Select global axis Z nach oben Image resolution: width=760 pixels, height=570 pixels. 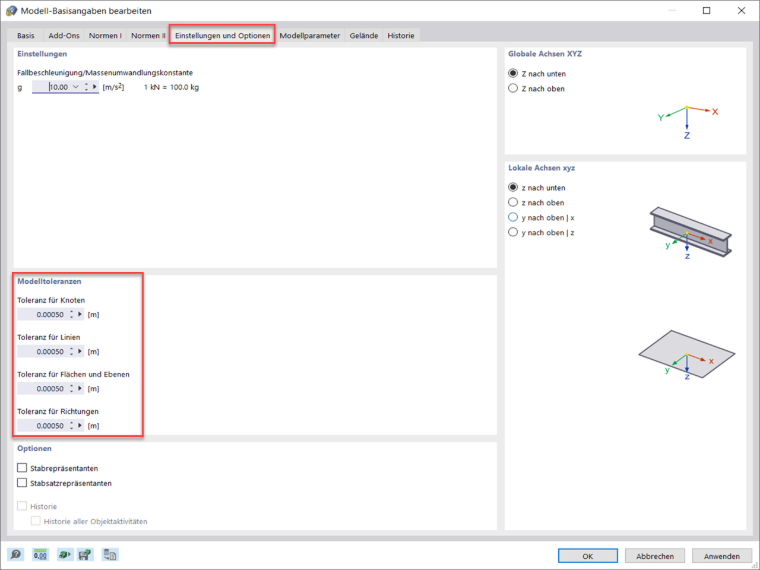pos(513,88)
